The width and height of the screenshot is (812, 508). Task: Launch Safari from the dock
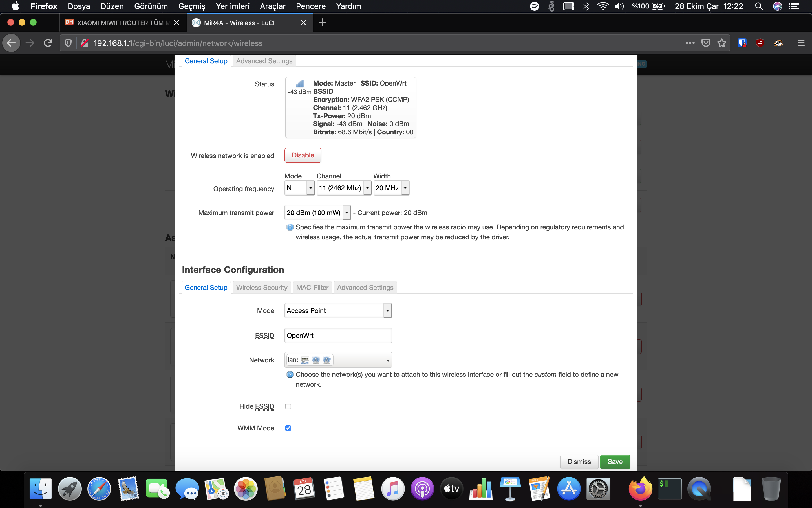99,489
